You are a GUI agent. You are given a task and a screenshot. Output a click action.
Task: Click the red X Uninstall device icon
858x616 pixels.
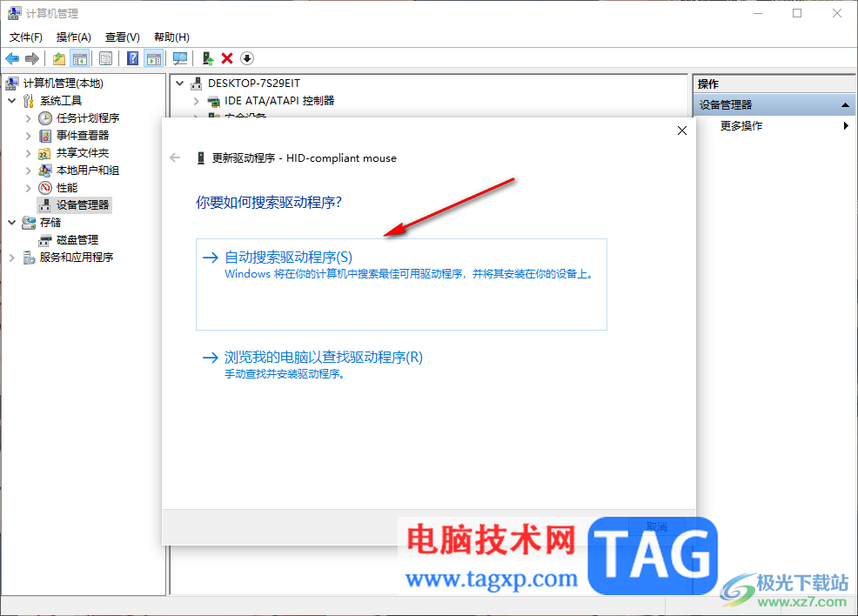coord(227,58)
